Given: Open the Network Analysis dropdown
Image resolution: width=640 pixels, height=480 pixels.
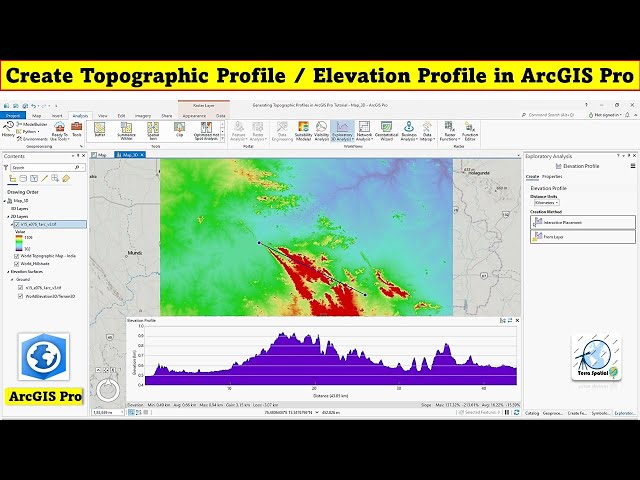Looking at the screenshot, I should pyautogui.click(x=364, y=131).
